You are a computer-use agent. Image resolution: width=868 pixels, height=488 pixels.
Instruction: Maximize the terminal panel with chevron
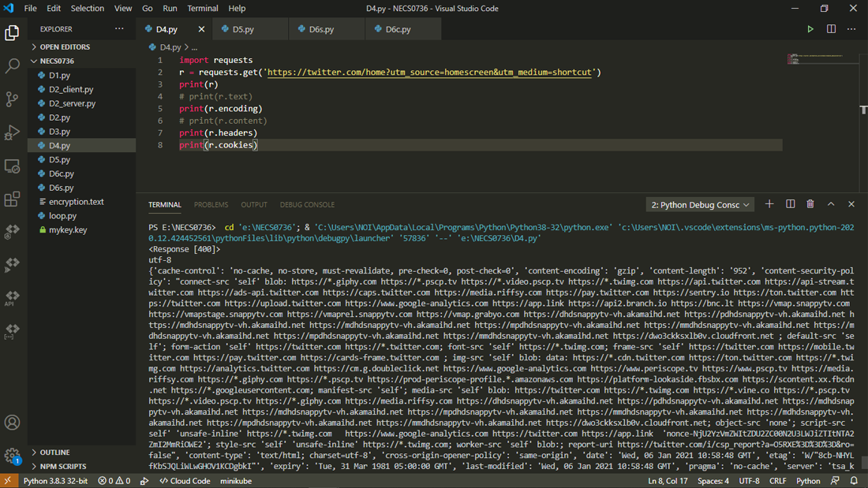coord(831,204)
